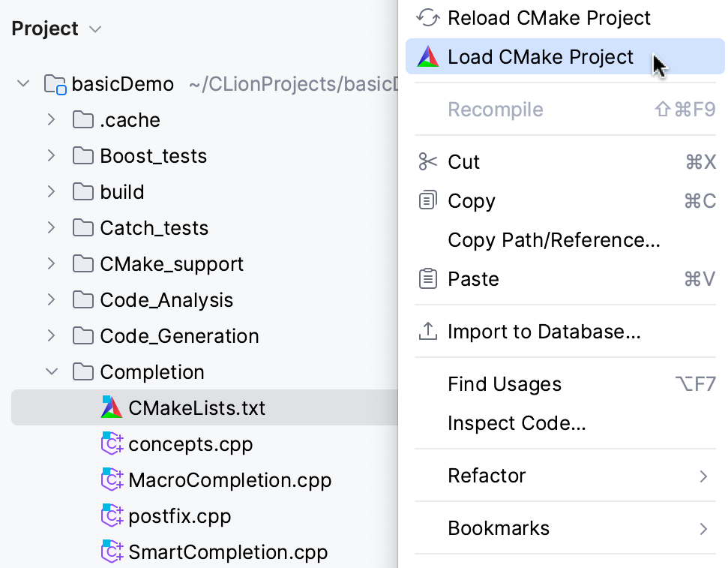Click the CMake icon next to CMakeLists.txt

click(111, 407)
